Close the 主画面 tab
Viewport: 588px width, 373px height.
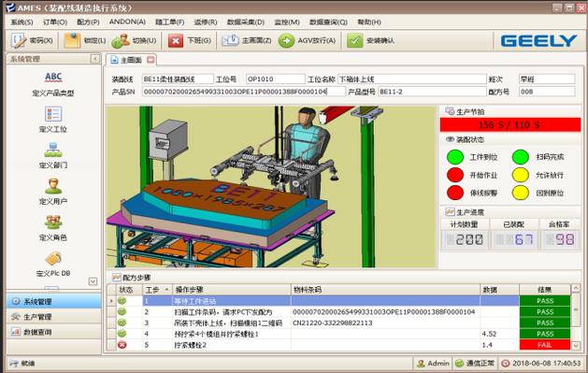pos(151,60)
